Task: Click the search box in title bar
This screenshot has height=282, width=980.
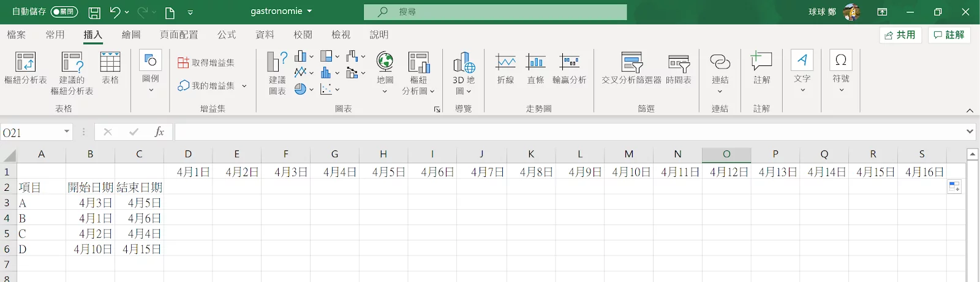Action: click(495, 12)
